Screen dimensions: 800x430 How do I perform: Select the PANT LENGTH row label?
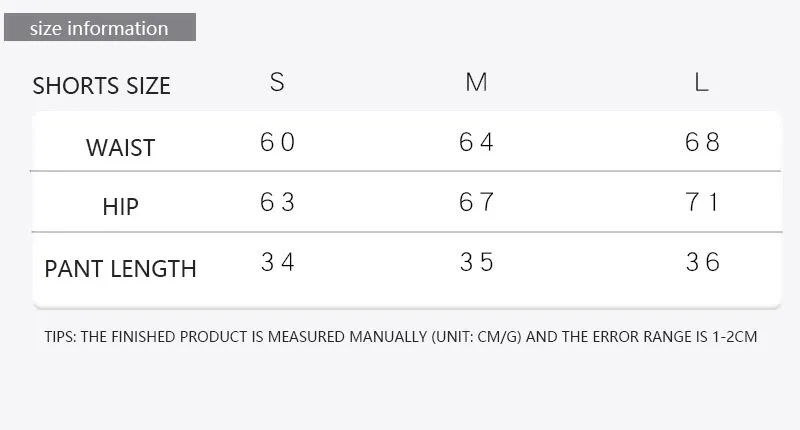[x=120, y=269]
